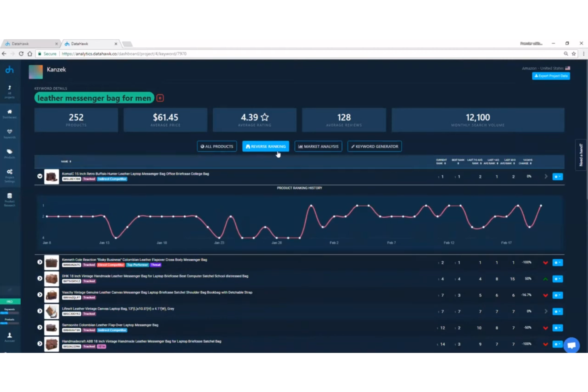The image size is (588, 392).
Task: Open settings dropdown for Lifewit row
Action: click(557, 311)
